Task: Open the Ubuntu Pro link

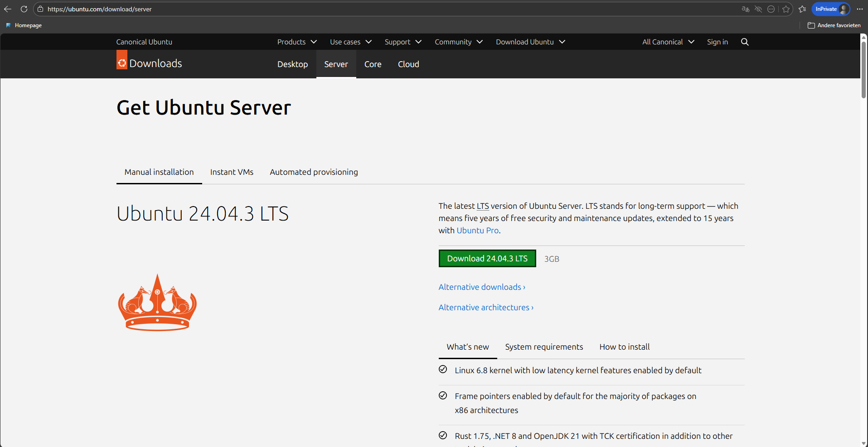Action: click(x=477, y=231)
